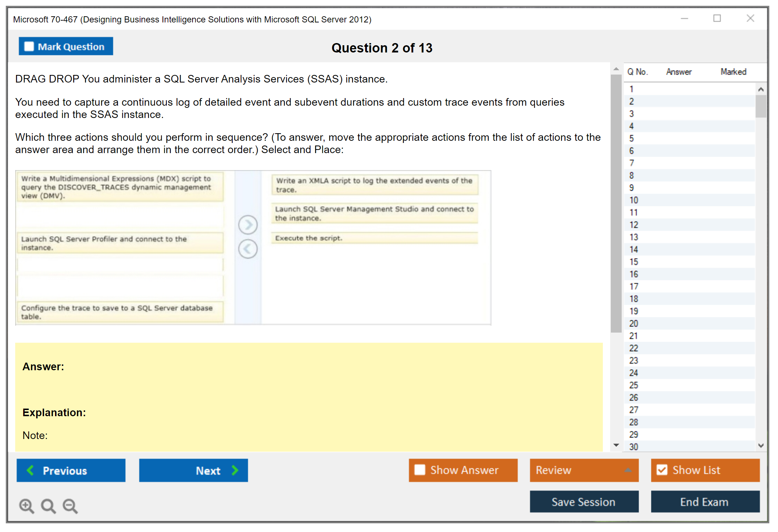
Task: Click the green chevron on the Next button
Action: click(x=234, y=470)
